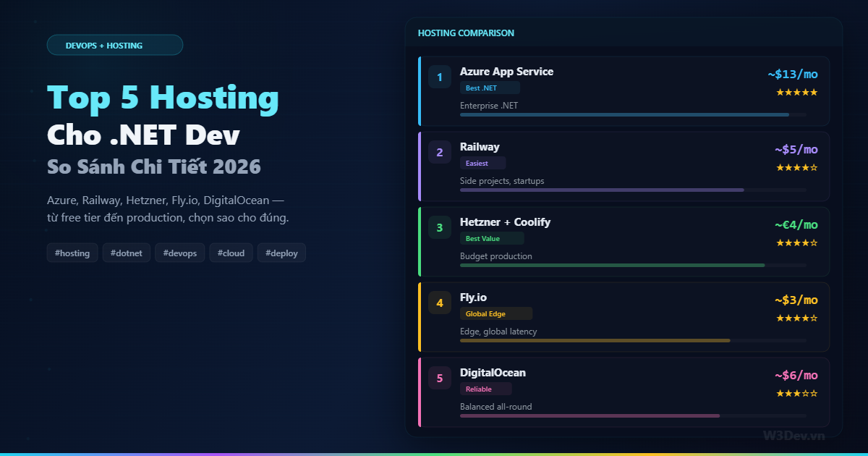Click the rank 1 badge for Azure App Service
Screen dimensions: 868x456
click(440, 76)
